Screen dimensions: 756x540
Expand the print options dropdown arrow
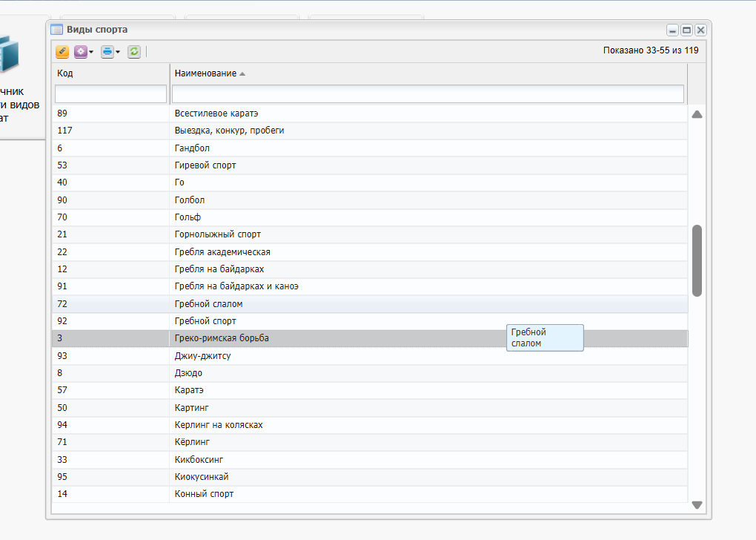pos(118,52)
